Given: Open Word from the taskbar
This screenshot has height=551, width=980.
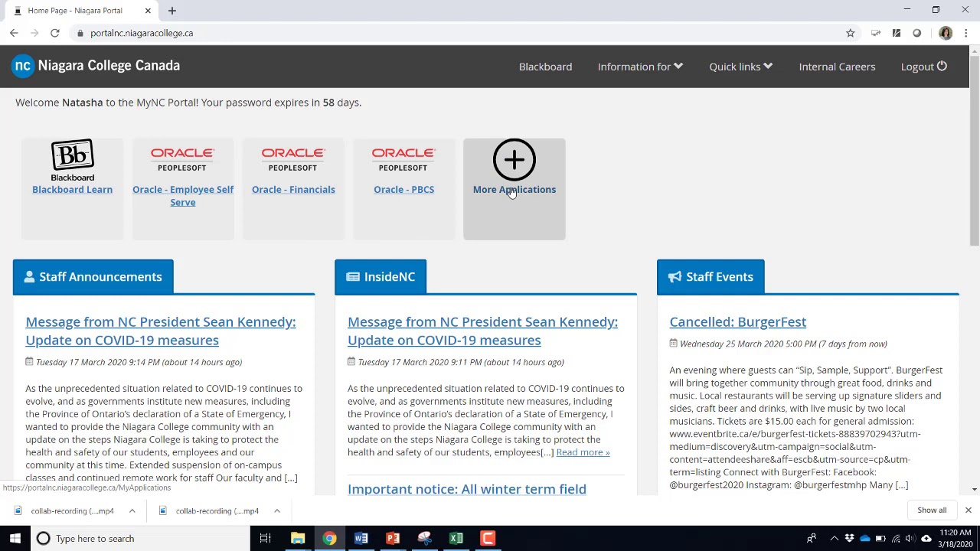Looking at the screenshot, I should [x=361, y=538].
